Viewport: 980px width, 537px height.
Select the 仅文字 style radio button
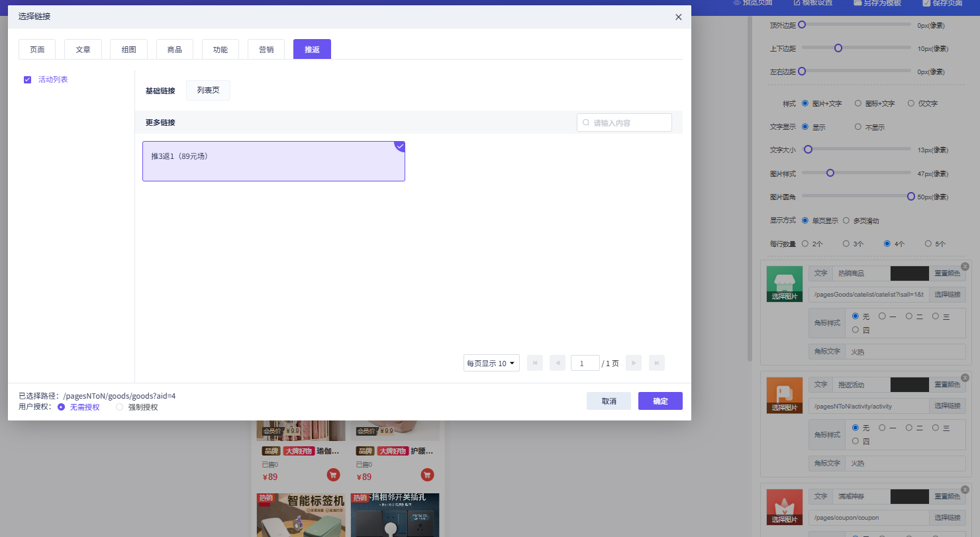(911, 103)
